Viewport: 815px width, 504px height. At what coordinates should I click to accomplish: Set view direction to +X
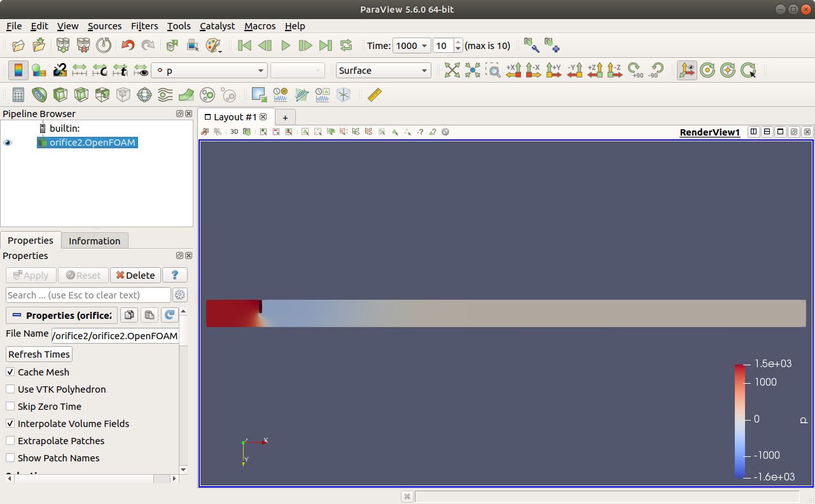tap(513, 70)
